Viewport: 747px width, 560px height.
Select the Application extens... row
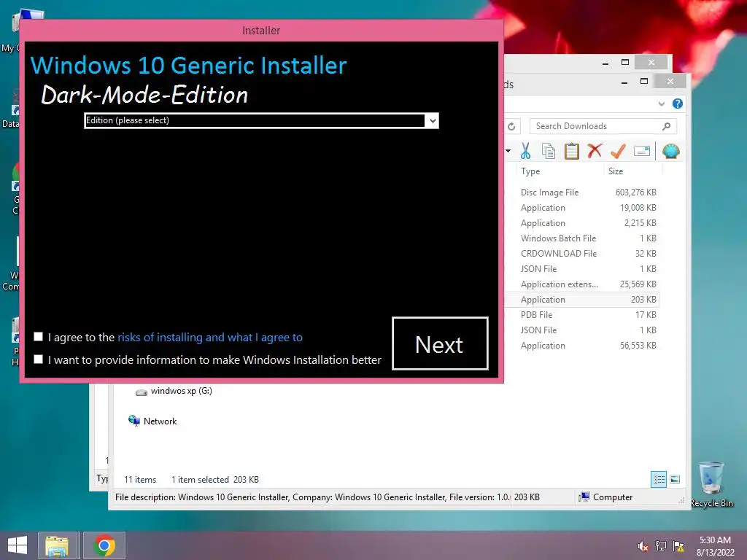(x=582, y=284)
